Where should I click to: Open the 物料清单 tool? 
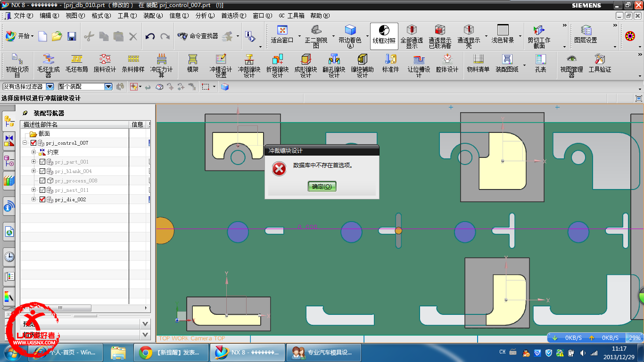point(478,63)
